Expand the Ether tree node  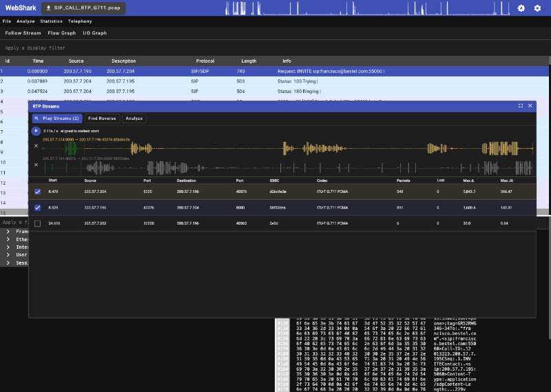tap(8, 239)
